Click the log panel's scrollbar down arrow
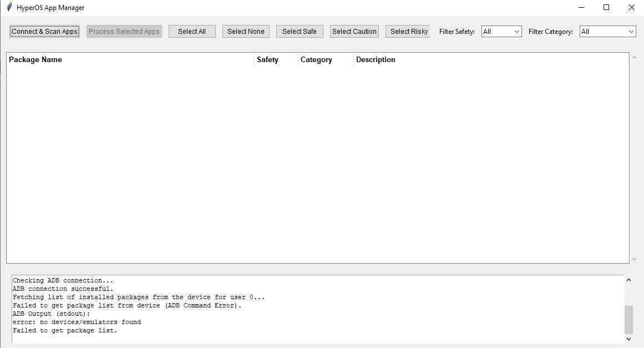The width and height of the screenshot is (644, 348). coord(629,339)
